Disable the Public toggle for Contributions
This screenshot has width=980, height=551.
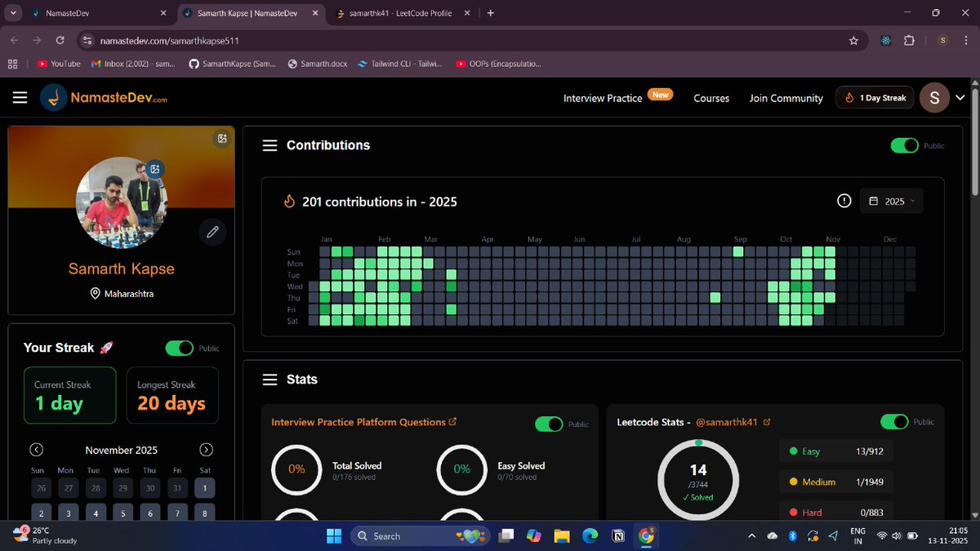click(905, 144)
